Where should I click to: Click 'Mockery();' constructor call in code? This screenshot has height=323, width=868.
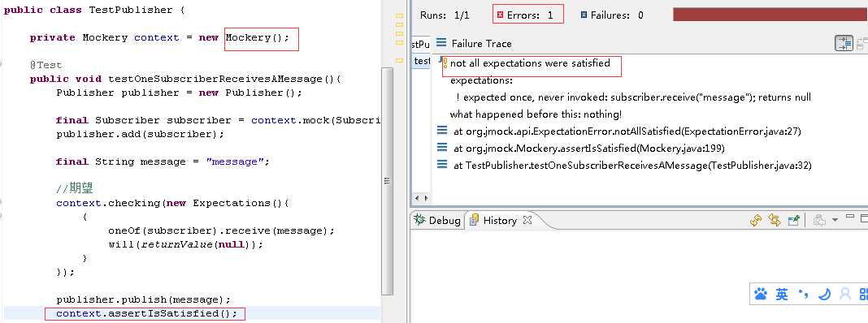pos(258,37)
